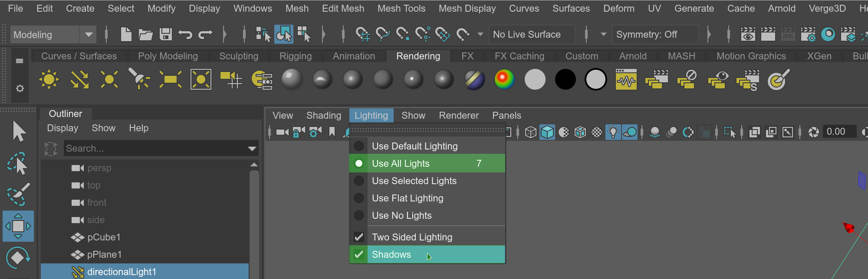The height and width of the screenshot is (279, 868).
Task: Open the Outliner Show menu
Action: [x=103, y=128]
